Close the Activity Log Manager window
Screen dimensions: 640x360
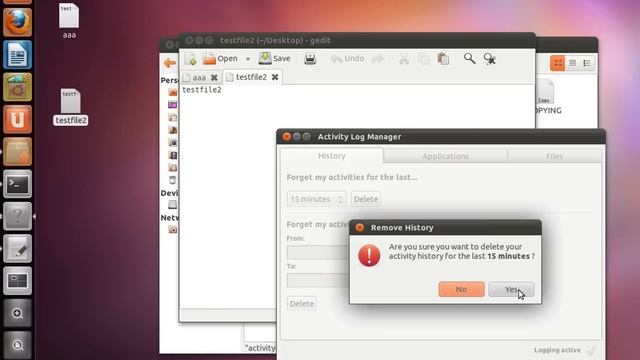pos(287,136)
